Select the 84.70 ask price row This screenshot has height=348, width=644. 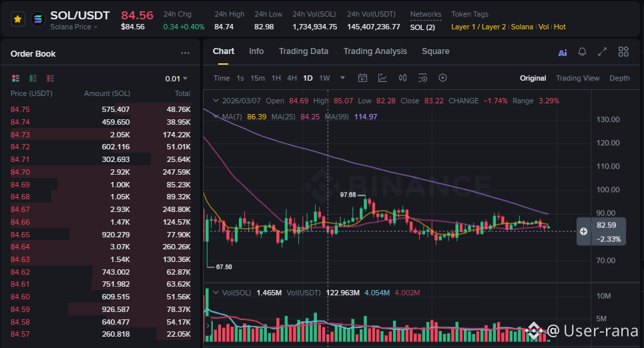[x=101, y=172]
